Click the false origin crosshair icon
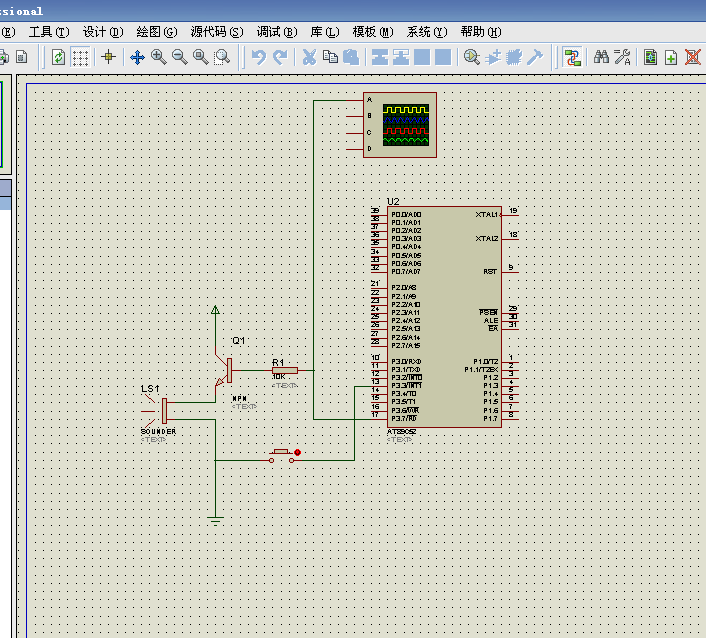706x638 pixels. tap(109, 57)
